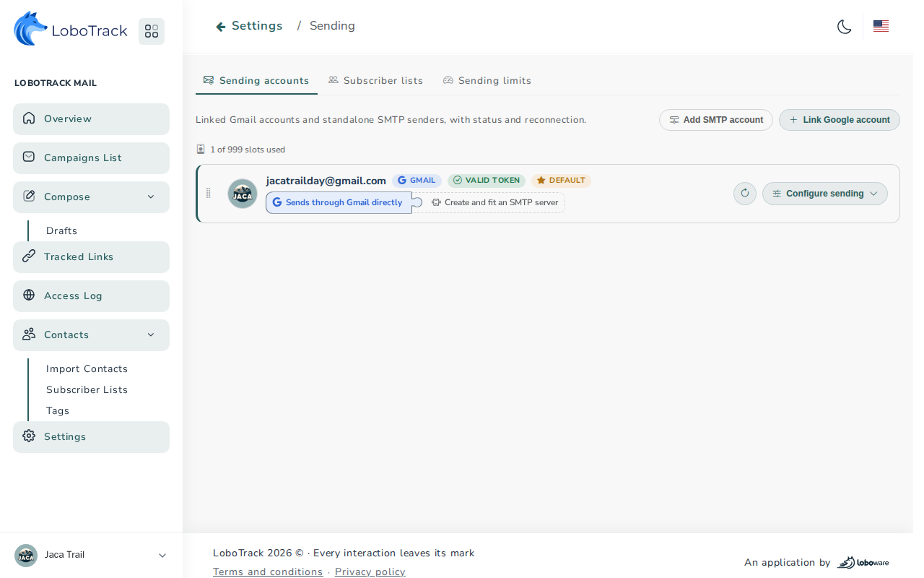Click the loboware footer logo
The width and height of the screenshot is (924, 578).
[x=863, y=562]
